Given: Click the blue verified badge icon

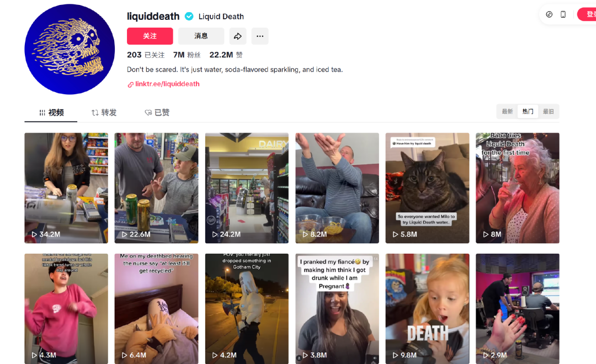Looking at the screenshot, I should (189, 17).
